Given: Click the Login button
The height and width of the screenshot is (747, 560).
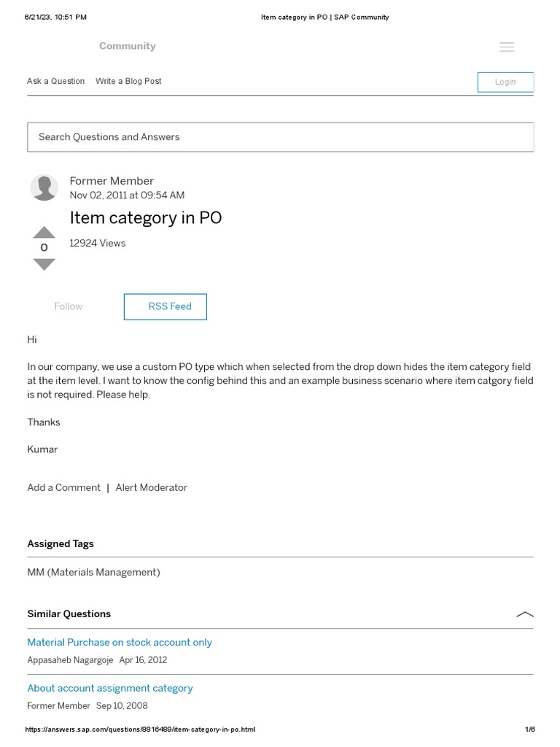Looking at the screenshot, I should click(505, 82).
